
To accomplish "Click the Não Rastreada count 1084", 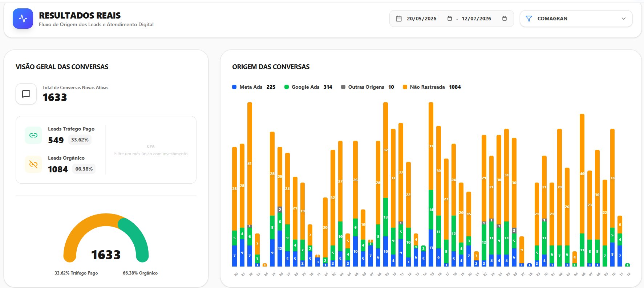I will click(x=455, y=87).
